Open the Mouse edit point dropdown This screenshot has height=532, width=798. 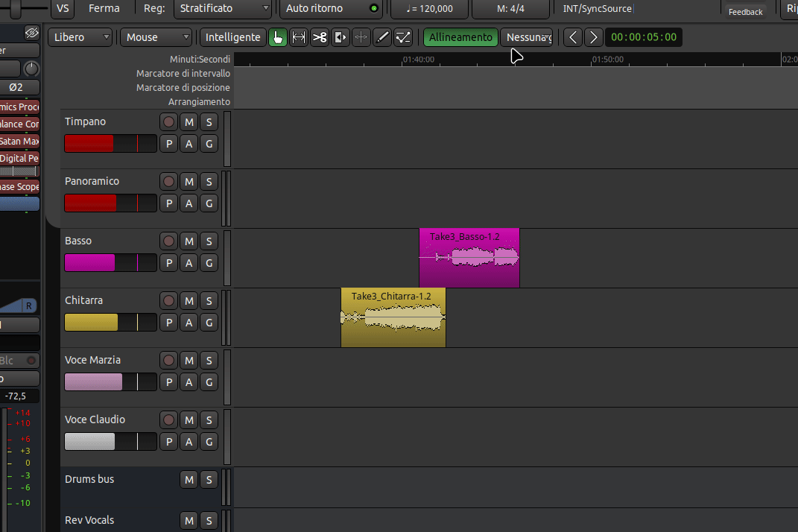click(x=156, y=37)
